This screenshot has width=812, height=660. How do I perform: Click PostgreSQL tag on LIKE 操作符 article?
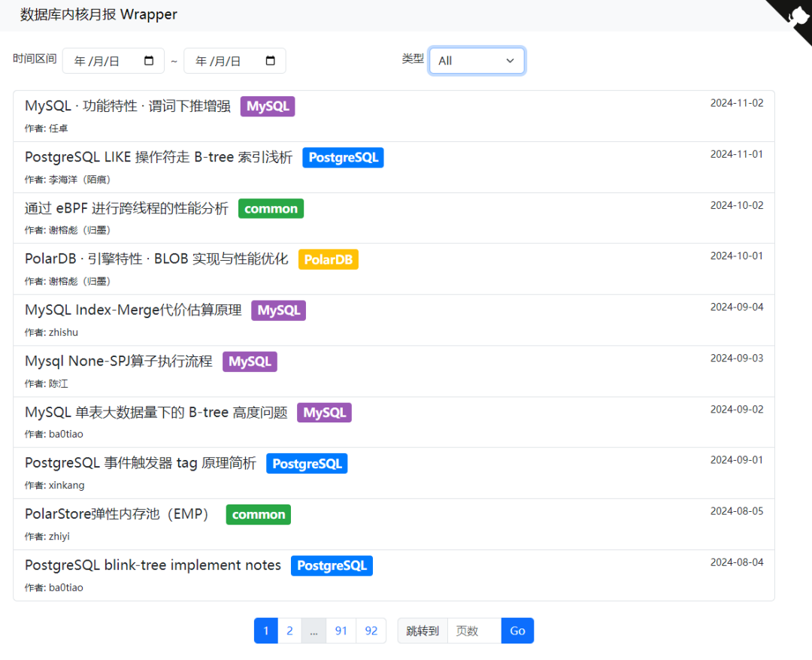coord(343,157)
